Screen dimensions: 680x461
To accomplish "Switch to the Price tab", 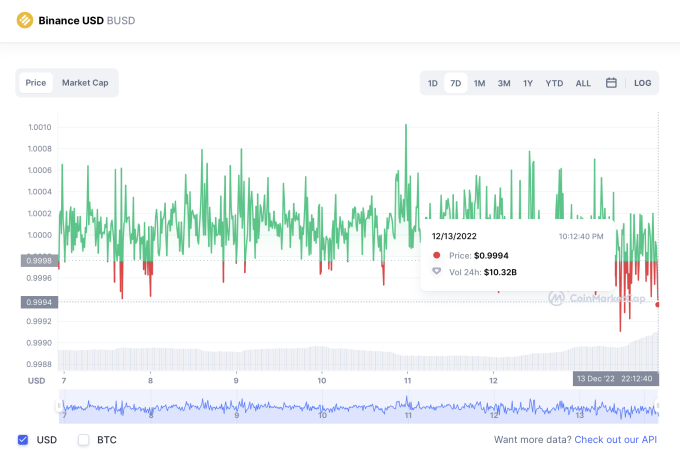I will tap(36, 83).
